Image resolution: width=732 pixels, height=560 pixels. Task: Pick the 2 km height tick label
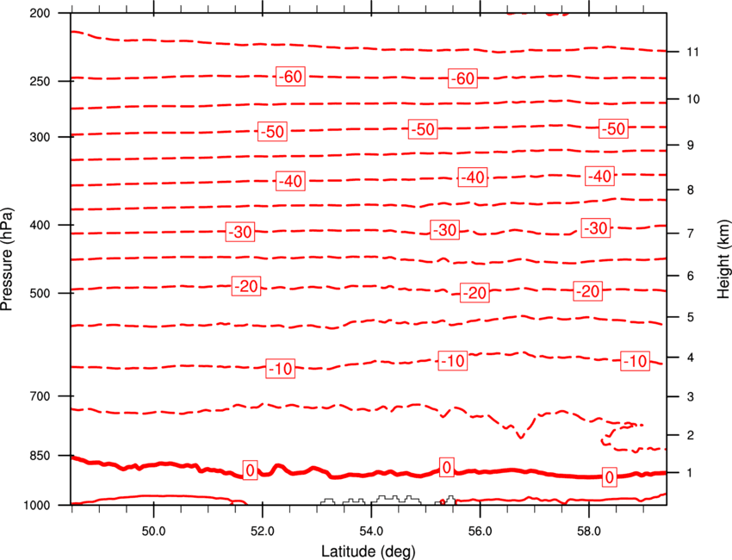point(691,435)
